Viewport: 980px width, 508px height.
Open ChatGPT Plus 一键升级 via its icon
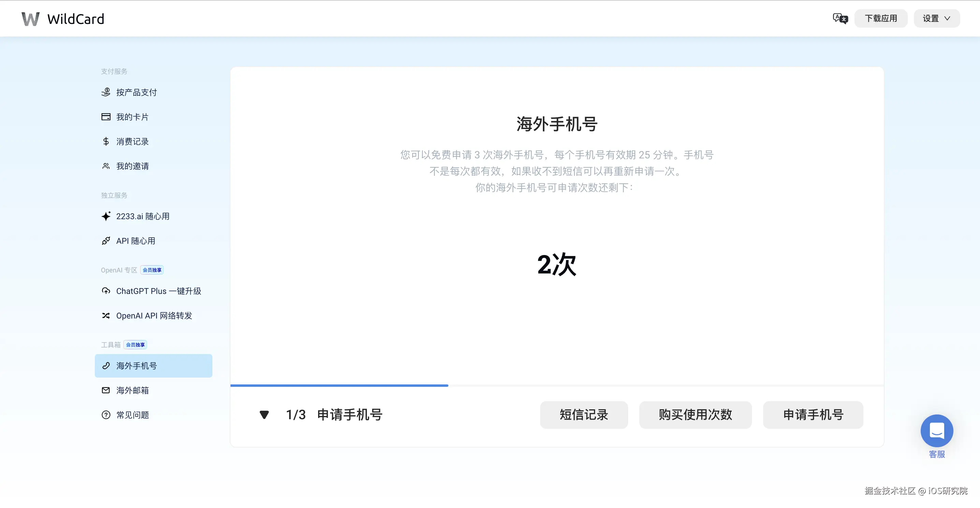click(106, 291)
